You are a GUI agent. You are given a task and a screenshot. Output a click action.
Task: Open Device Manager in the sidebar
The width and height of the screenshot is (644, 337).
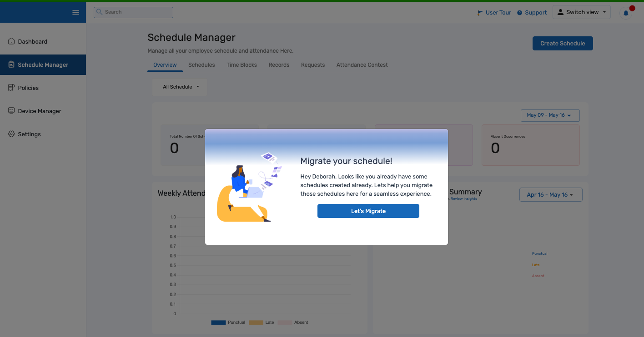39,111
